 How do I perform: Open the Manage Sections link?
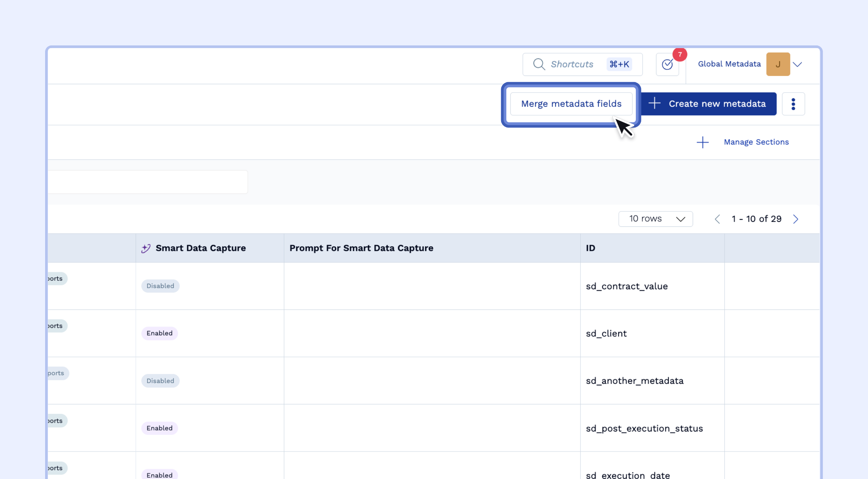[756, 142]
